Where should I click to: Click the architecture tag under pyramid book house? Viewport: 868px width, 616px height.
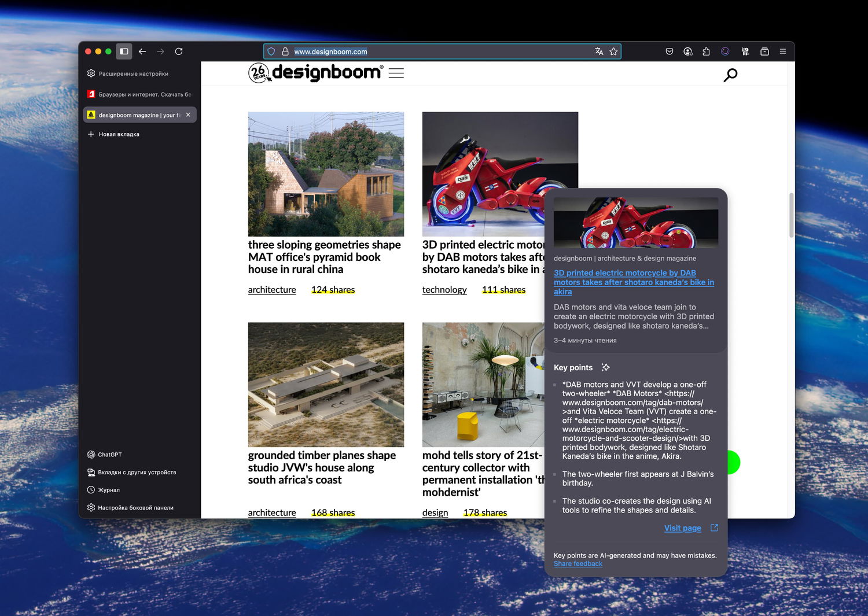click(x=272, y=290)
